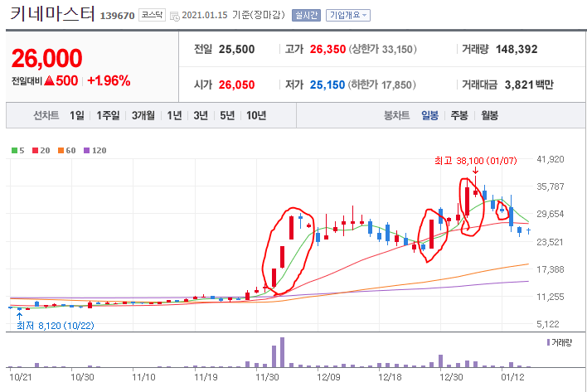Image resolution: width=587 pixels, height=392 pixels.
Task: Click the 41,920 price axis label
Action: point(551,159)
